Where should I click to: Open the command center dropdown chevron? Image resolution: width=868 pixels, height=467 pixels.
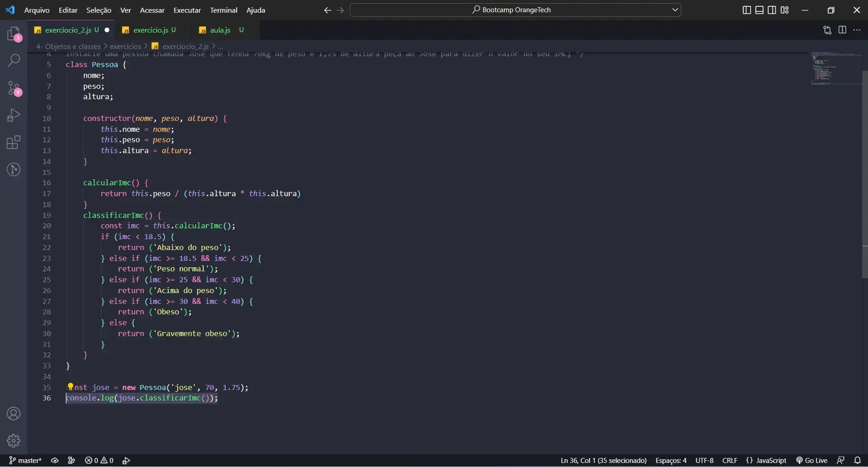click(675, 10)
